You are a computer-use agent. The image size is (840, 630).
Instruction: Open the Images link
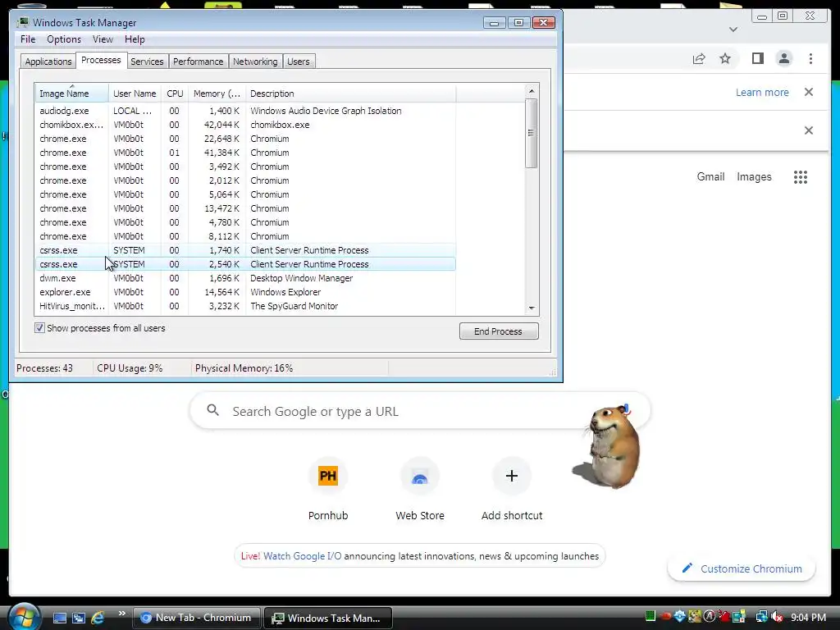pos(754,177)
